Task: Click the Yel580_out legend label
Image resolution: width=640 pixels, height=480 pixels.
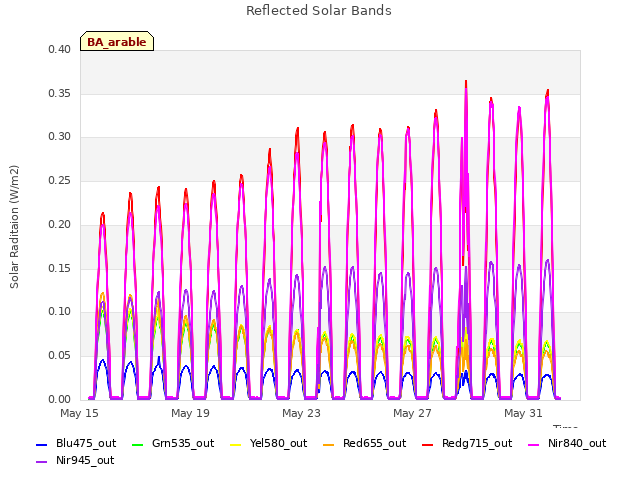Action: point(278,443)
